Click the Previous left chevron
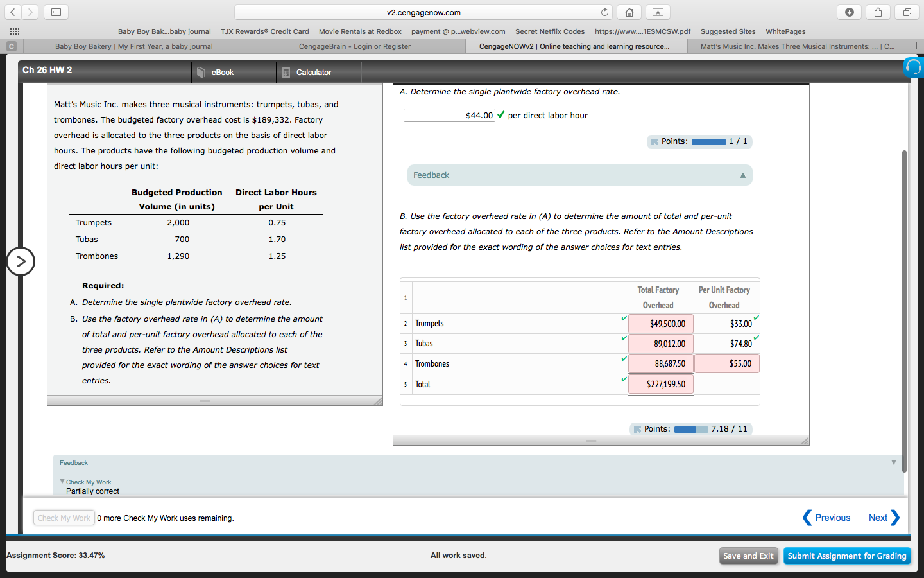Screen dimensions: 924x578 click(x=807, y=518)
